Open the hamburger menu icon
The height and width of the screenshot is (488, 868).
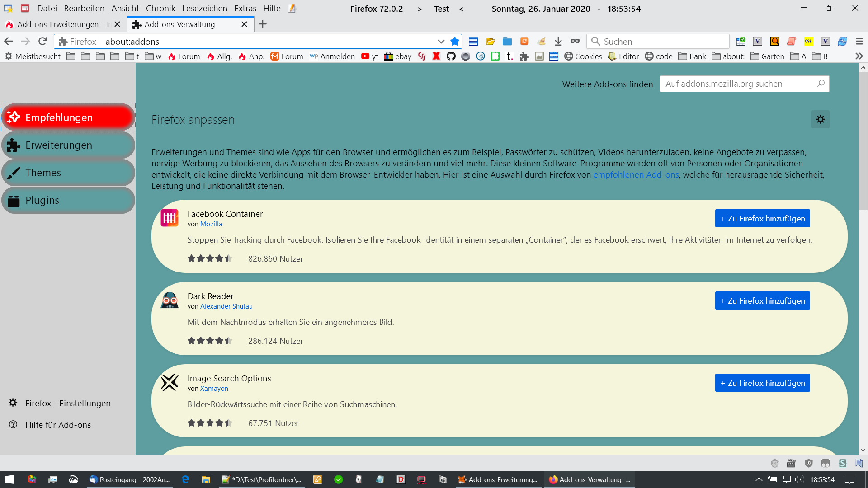coord(859,42)
